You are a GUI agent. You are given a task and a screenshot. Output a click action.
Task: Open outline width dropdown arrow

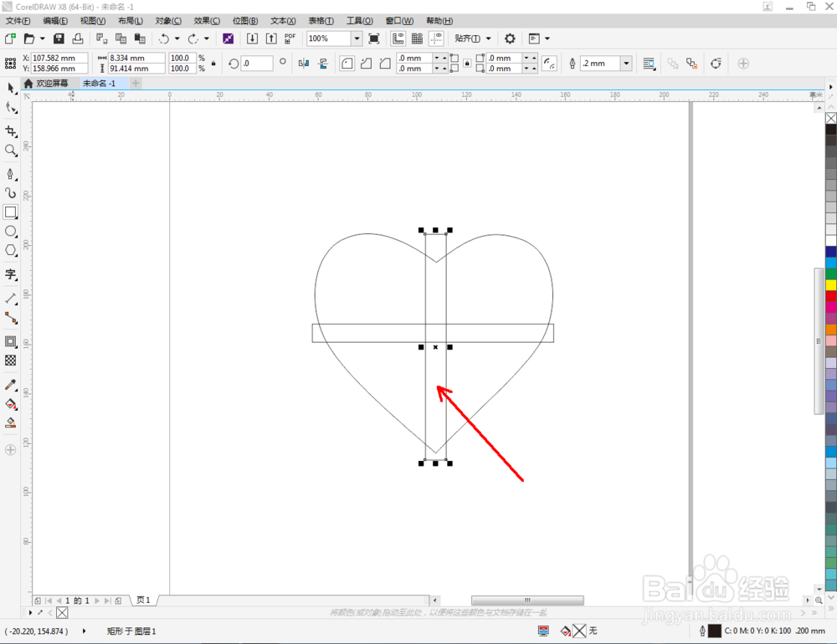(x=627, y=64)
